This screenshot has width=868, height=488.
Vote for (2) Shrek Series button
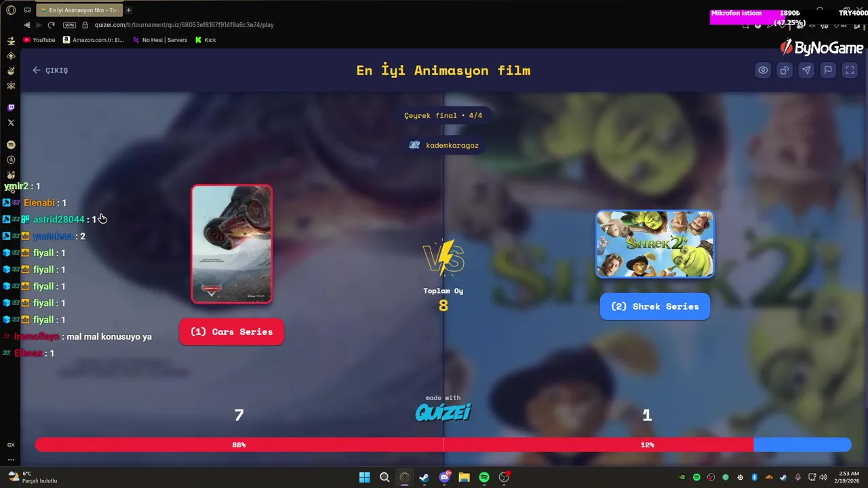click(x=655, y=306)
